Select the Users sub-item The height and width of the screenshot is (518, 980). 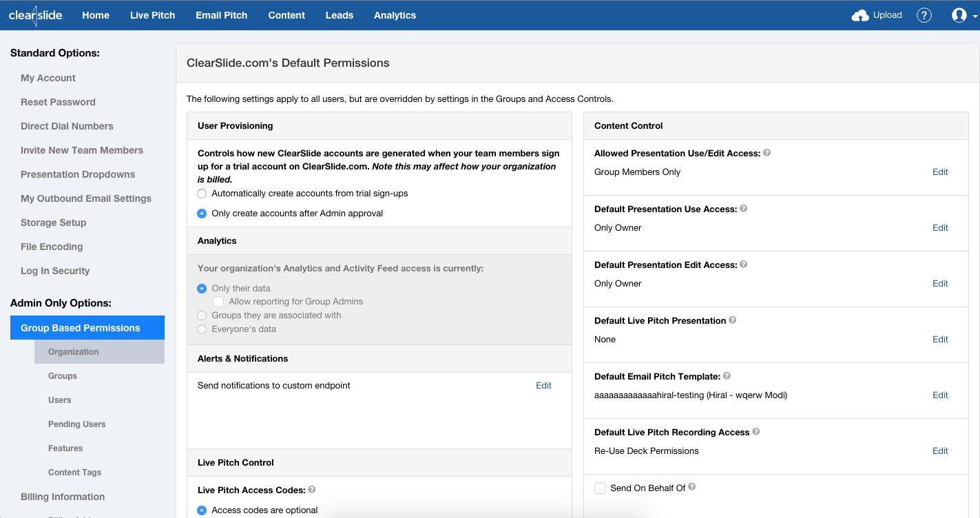click(60, 400)
